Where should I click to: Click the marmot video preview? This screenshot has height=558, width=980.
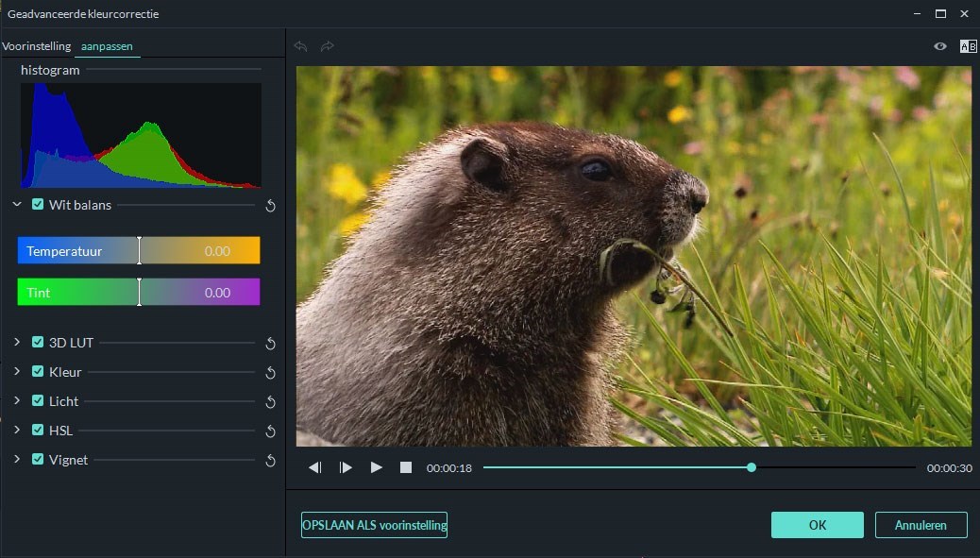pos(634,256)
